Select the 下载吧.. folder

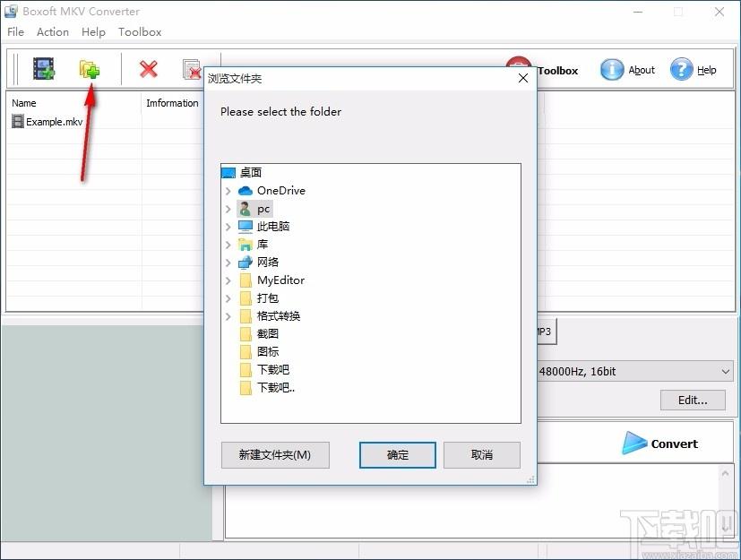(276, 388)
